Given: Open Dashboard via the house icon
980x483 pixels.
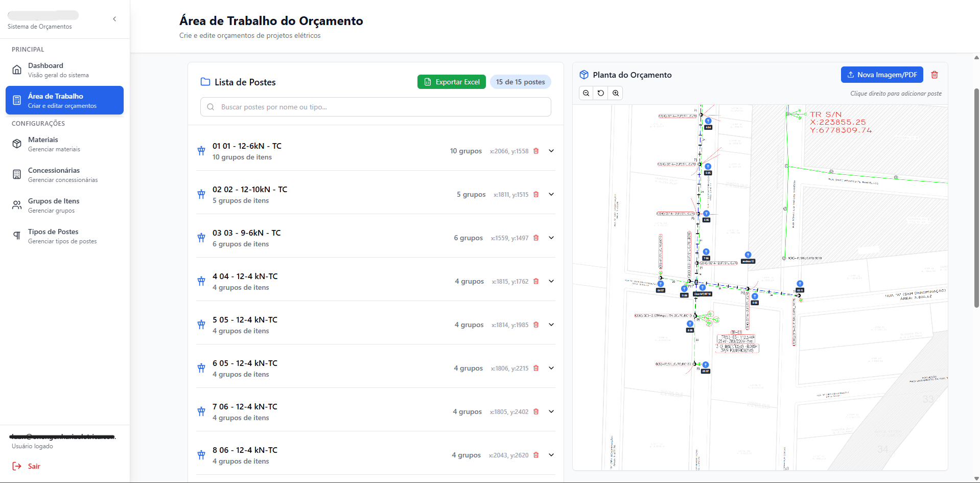Looking at the screenshot, I should 16,70.
